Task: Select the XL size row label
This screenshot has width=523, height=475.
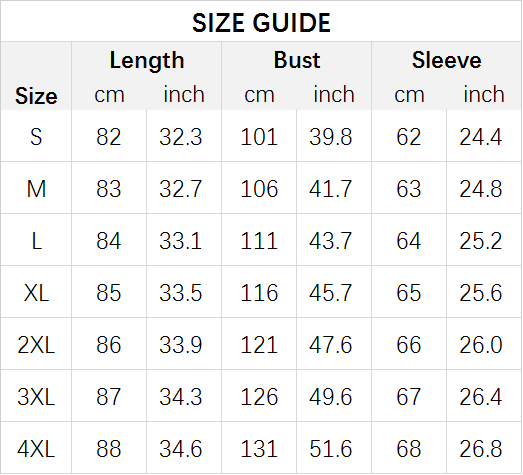Action: pos(36,293)
